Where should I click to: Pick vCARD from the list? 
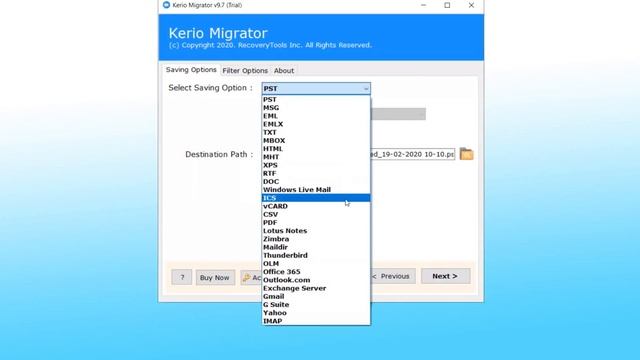[x=316, y=206]
